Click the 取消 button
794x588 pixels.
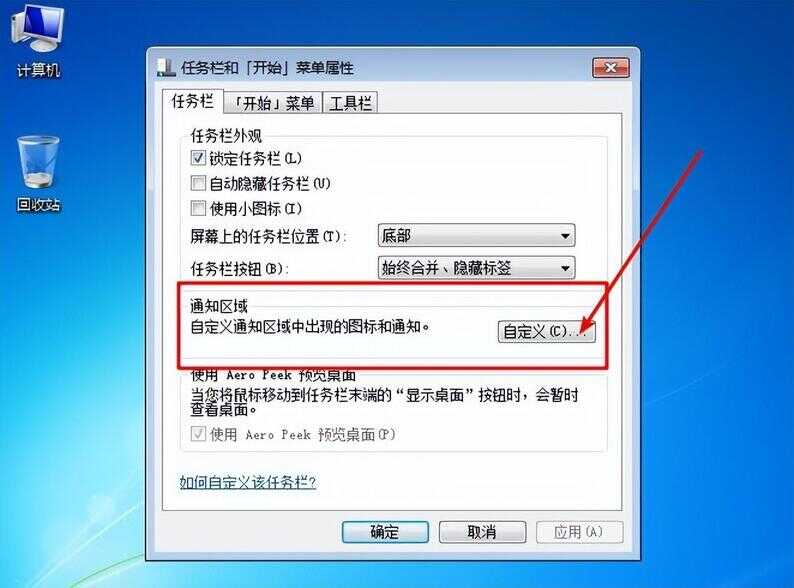[x=482, y=532]
